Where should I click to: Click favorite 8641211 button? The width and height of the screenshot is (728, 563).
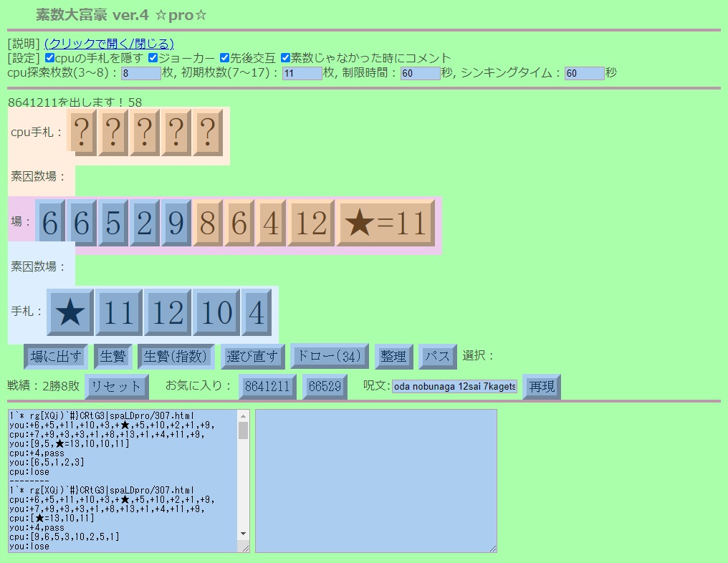tap(267, 387)
